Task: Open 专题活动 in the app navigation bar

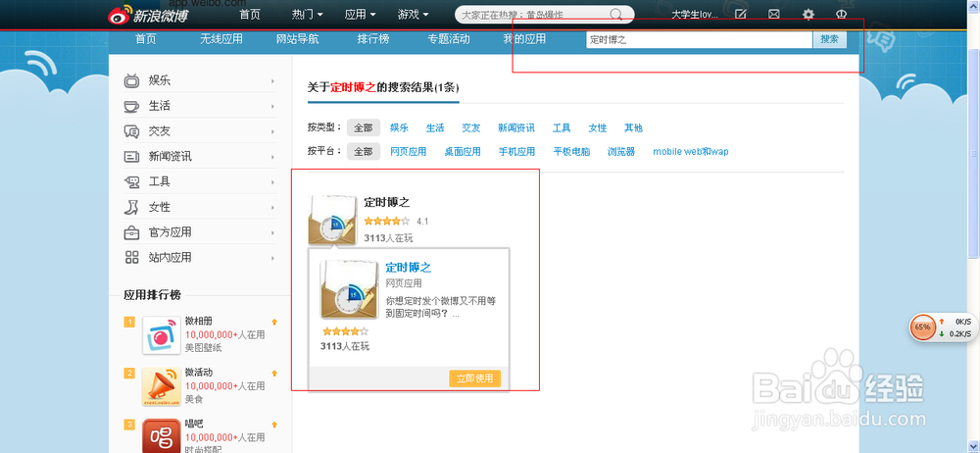Action: click(449, 39)
